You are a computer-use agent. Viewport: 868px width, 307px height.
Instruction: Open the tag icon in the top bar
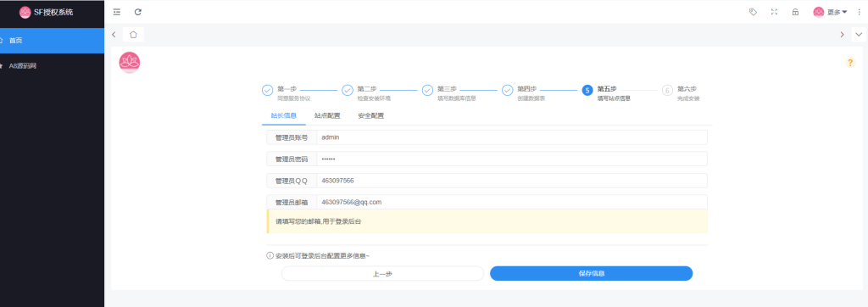point(753,12)
